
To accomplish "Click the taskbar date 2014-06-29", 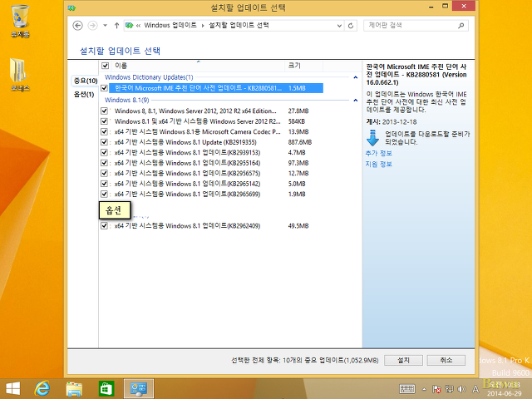I will [x=505, y=393].
